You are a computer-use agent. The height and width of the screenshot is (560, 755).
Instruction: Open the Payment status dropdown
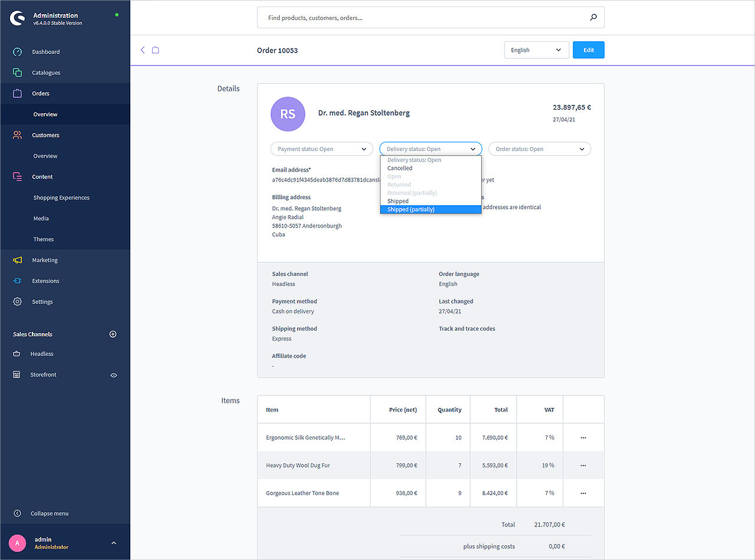pyautogui.click(x=321, y=149)
